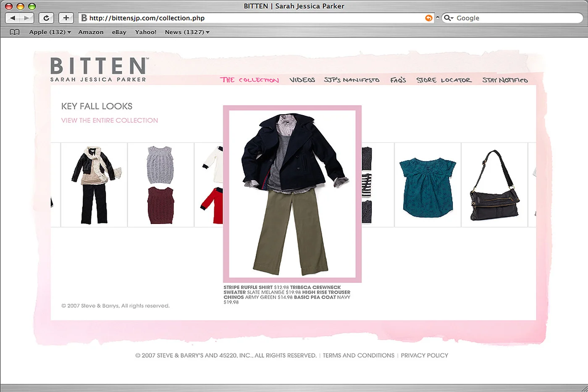Select the striped sweaters thumbnail

pos(378,185)
